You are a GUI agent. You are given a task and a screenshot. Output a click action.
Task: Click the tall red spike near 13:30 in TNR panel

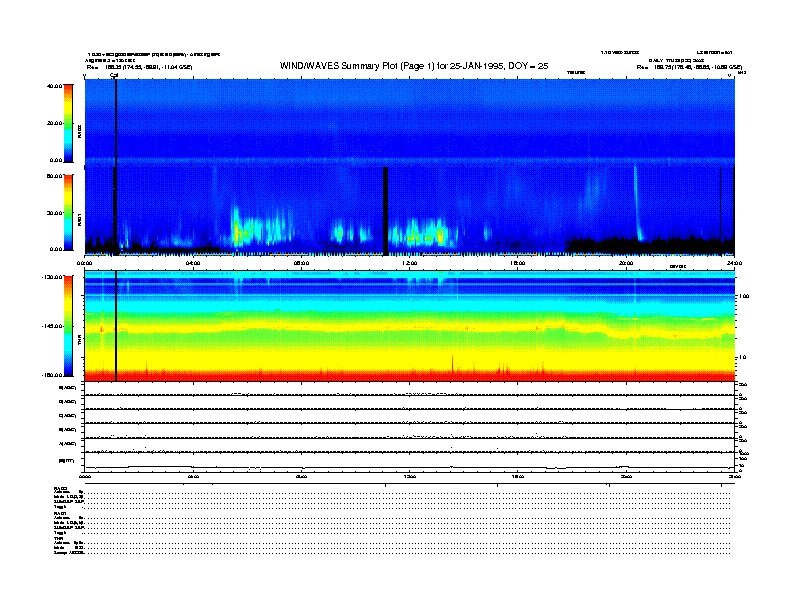[x=453, y=363]
